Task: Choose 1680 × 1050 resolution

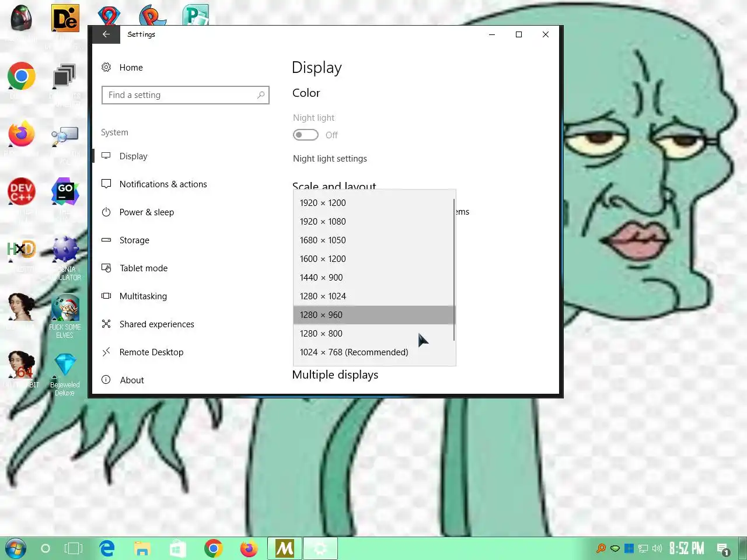Action: [x=373, y=240]
